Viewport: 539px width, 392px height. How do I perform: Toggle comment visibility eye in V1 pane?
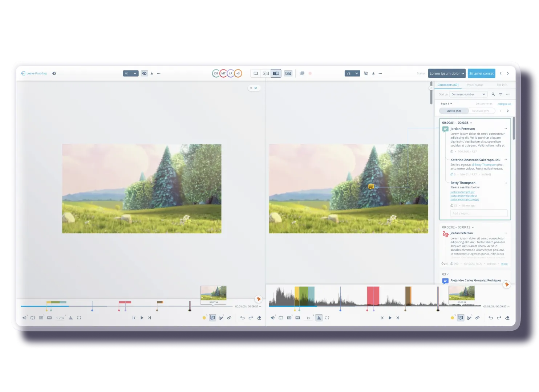point(144,73)
